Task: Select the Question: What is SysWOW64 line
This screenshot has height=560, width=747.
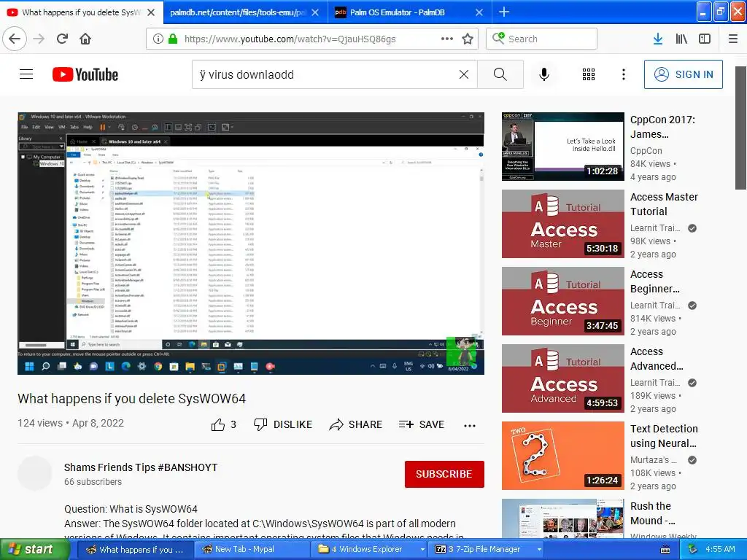Action: click(x=131, y=509)
